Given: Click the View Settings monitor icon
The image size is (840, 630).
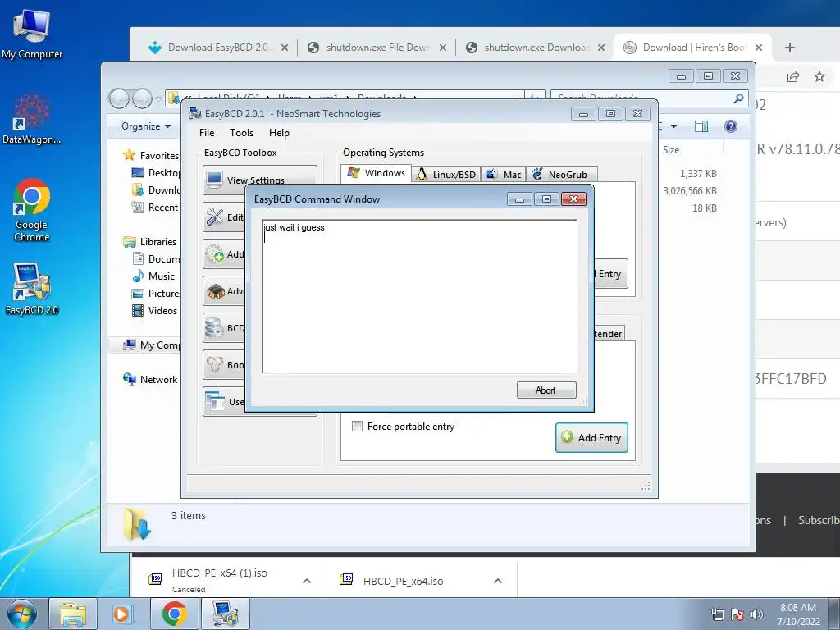Looking at the screenshot, I should [215, 180].
